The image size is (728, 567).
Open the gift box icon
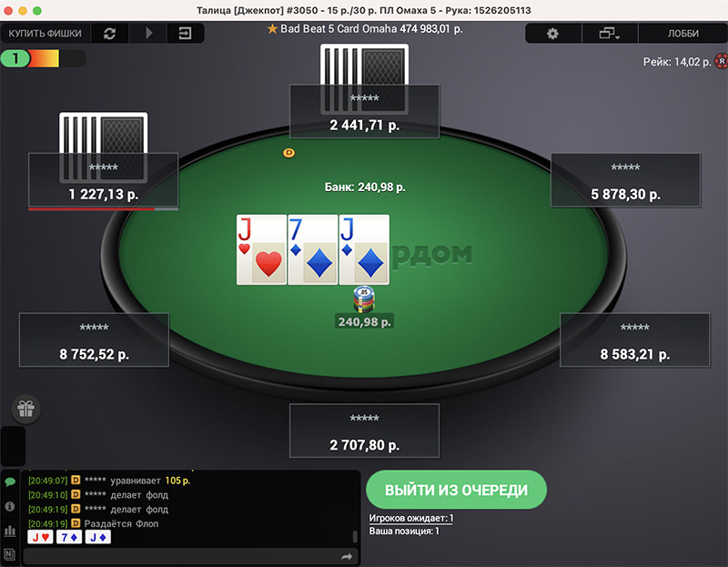pos(26,410)
